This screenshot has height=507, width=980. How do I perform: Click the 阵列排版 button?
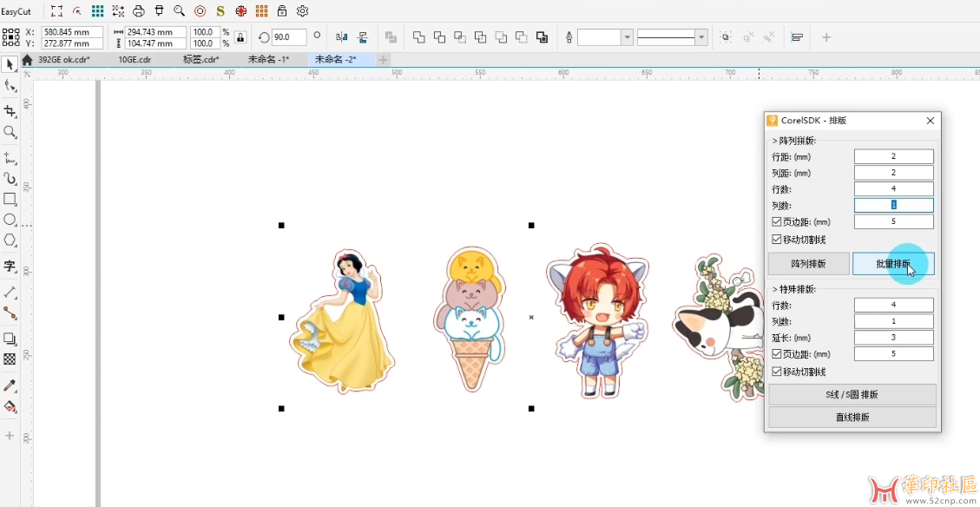pyautogui.click(x=809, y=264)
